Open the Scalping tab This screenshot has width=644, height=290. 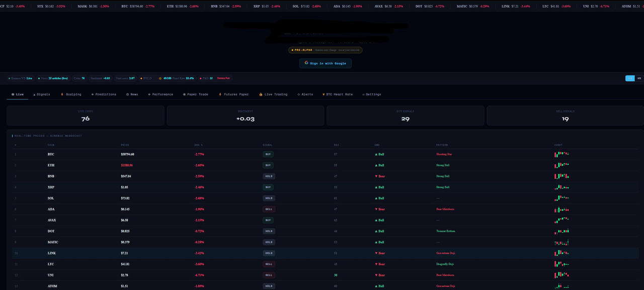coord(71,94)
